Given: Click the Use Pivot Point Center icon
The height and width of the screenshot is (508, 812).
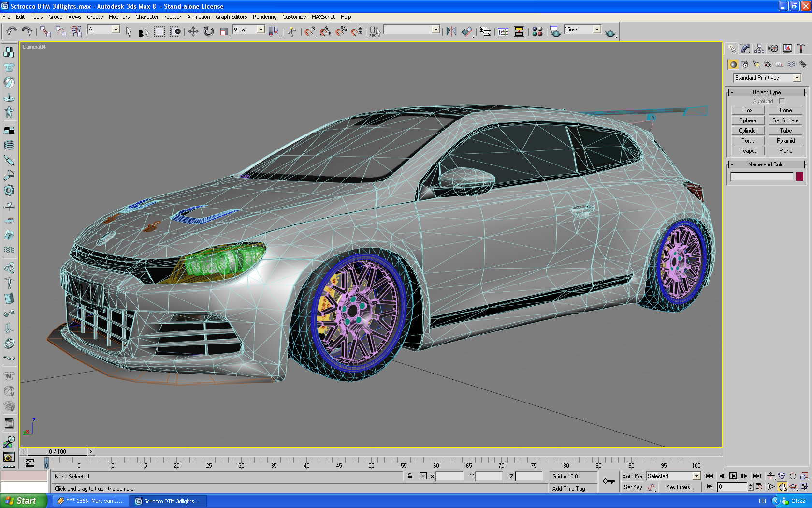Looking at the screenshot, I should (x=274, y=31).
